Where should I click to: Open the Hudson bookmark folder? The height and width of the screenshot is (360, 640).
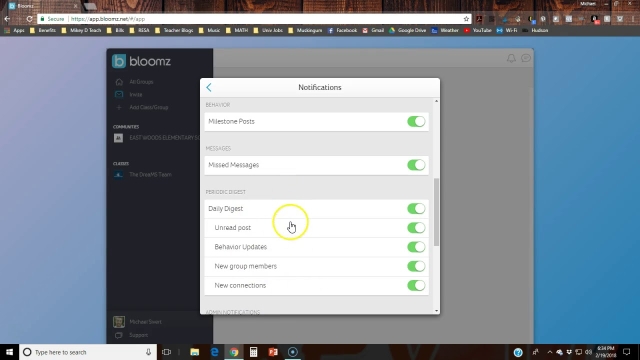(x=535, y=30)
